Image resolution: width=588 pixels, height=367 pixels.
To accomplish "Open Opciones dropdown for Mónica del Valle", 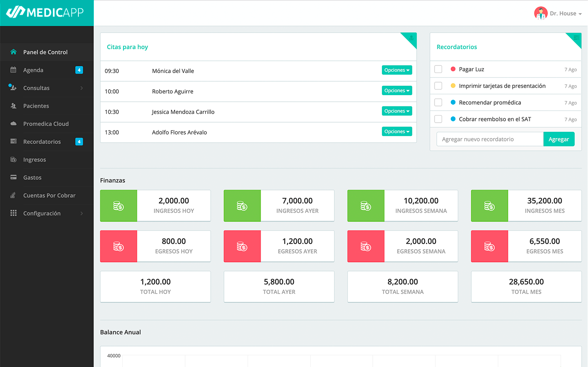I will click(x=397, y=70).
